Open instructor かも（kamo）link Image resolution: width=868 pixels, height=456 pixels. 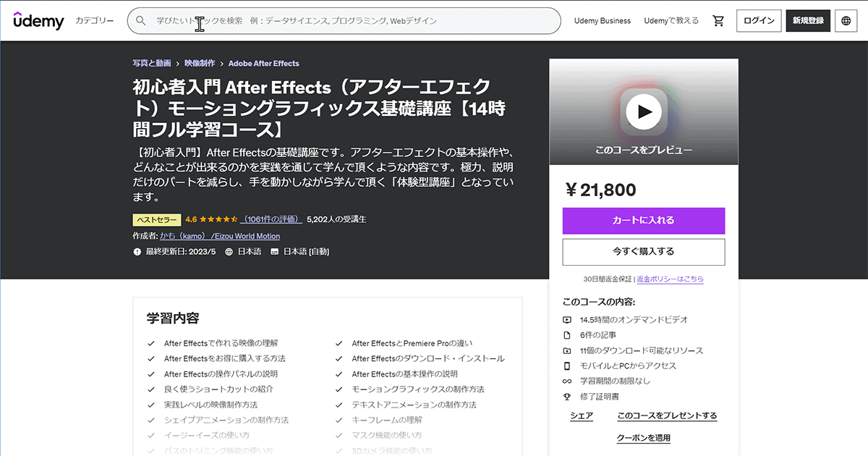[x=220, y=236]
